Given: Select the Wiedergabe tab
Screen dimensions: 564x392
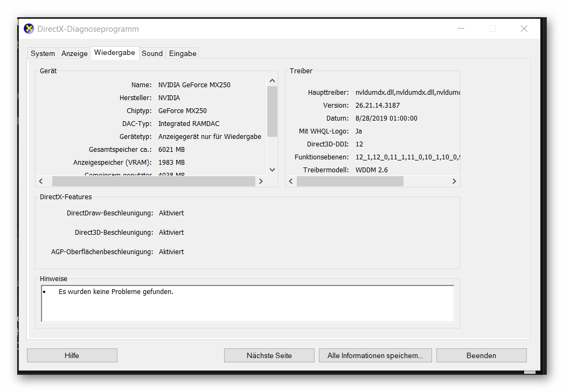Looking at the screenshot, I should point(114,53).
